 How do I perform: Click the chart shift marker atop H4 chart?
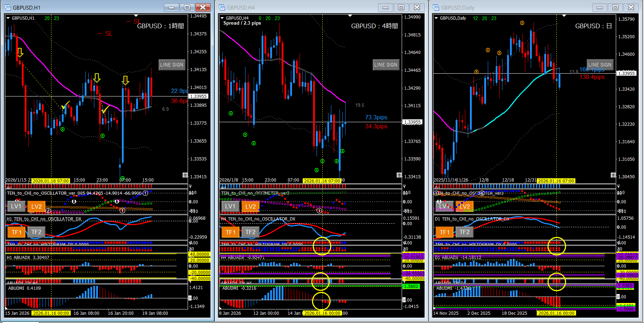coord(350,16)
